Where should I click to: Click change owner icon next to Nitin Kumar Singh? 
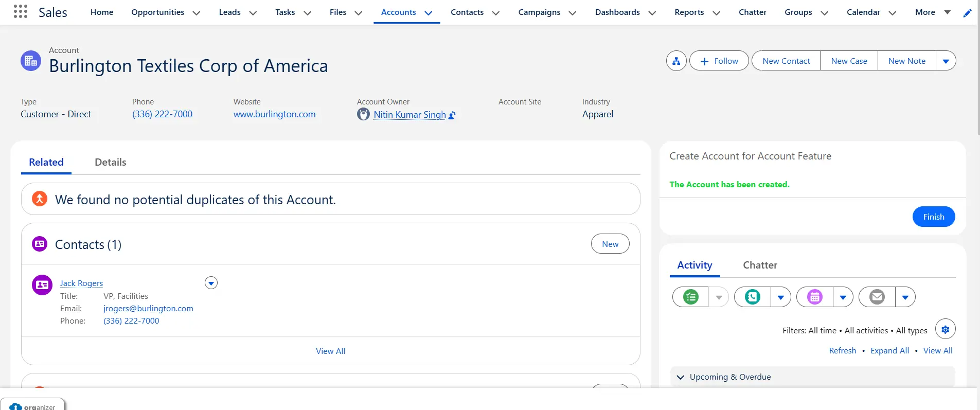pyautogui.click(x=452, y=115)
